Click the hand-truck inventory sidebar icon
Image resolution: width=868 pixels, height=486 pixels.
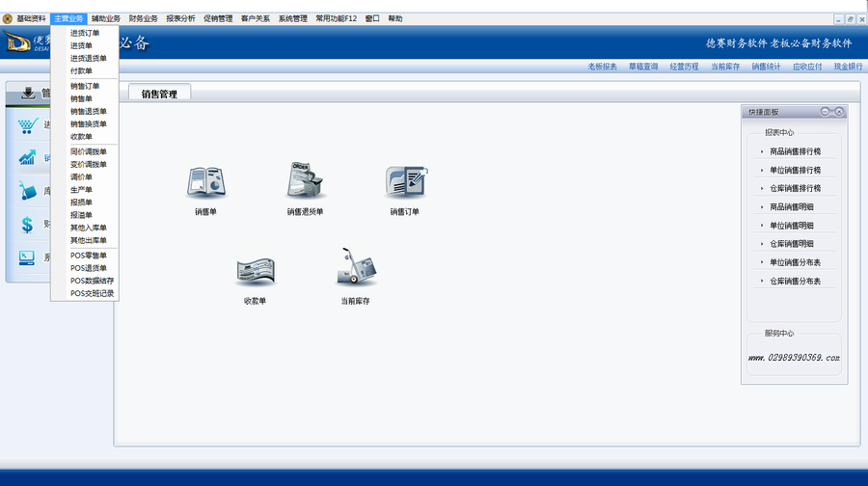coord(27,191)
